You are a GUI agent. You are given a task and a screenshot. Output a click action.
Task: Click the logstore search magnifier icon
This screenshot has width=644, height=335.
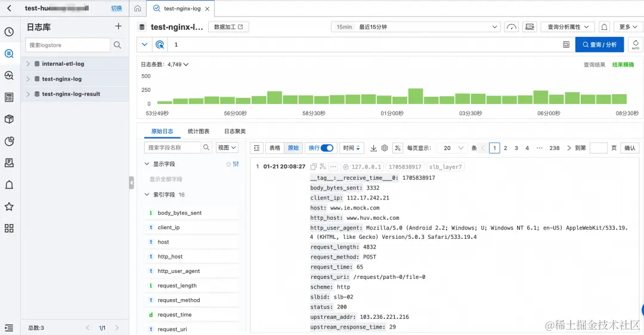coord(117,45)
